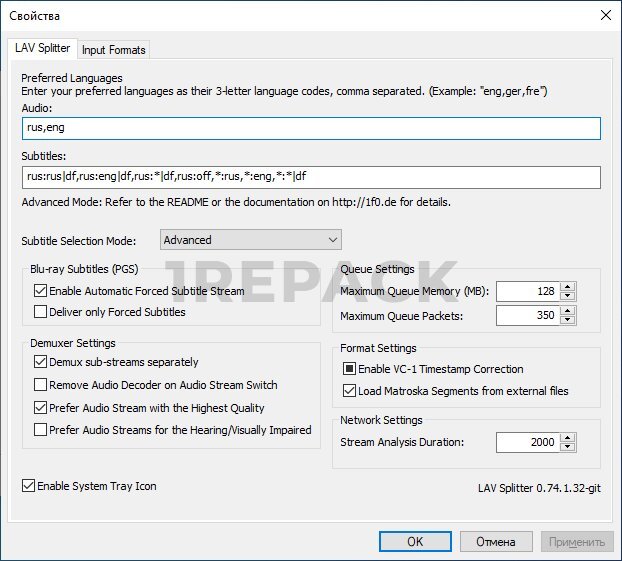This screenshot has width=622, height=561.
Task: Toggle Enable Automatic Forced Subtitle Stream
Action: pyautogui.click(x=40, y=291)
